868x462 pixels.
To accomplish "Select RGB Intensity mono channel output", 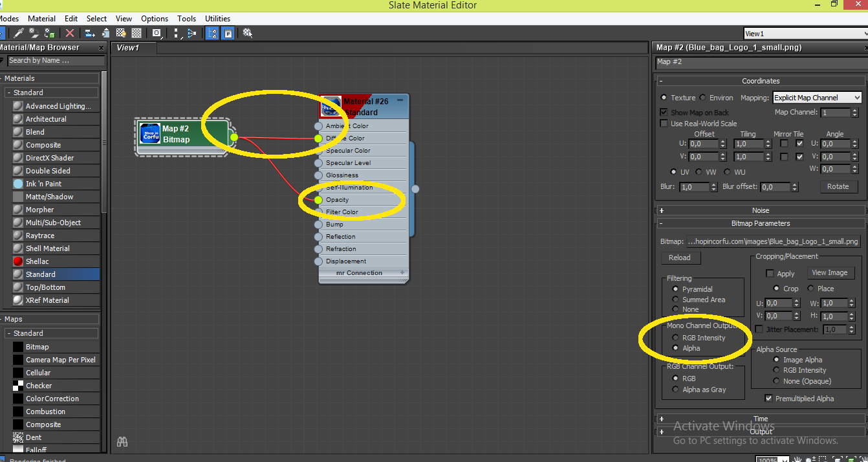I will point(676,338).
